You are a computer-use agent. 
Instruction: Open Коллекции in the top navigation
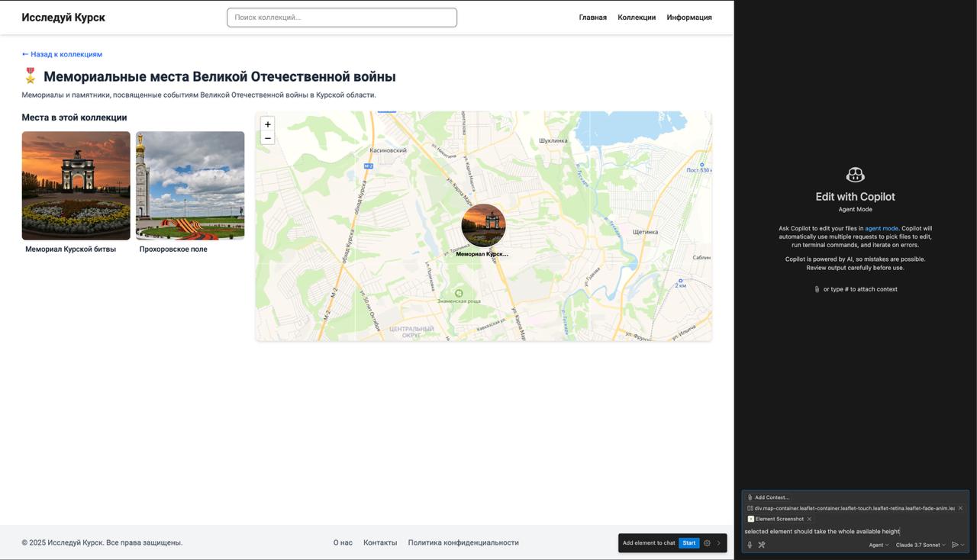[637, 18]
